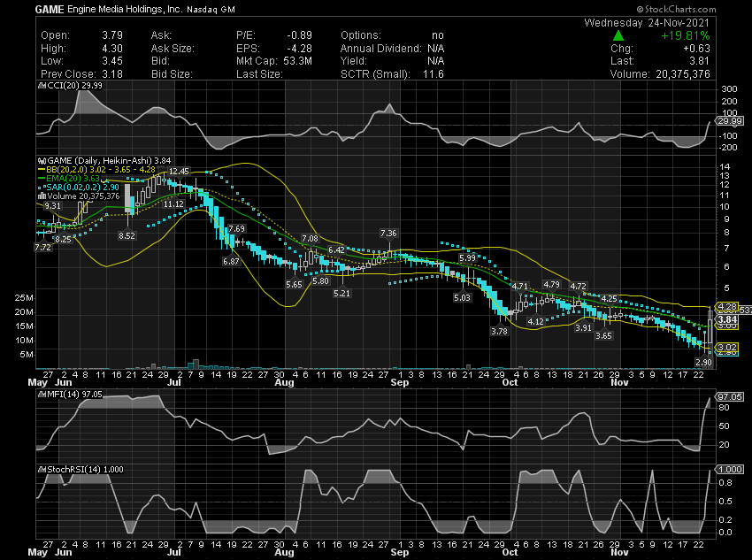Select the GAME ticker symbol in header
Screen dimensions: 752x560
tap(50, 10)
